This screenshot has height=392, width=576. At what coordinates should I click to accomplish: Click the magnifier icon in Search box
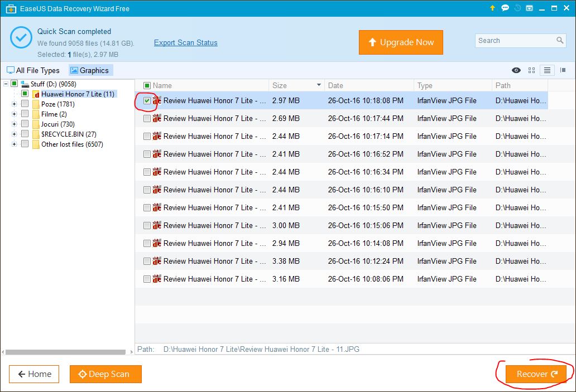pyautogui.click(x=560, y=41)
